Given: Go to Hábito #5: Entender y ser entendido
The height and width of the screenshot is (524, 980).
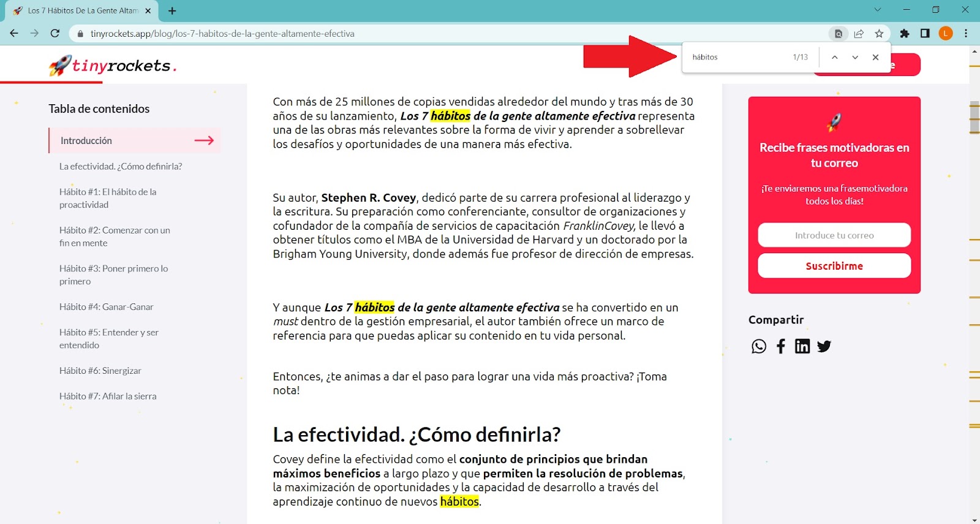Looking at the screenshot, I should (109, 338).
